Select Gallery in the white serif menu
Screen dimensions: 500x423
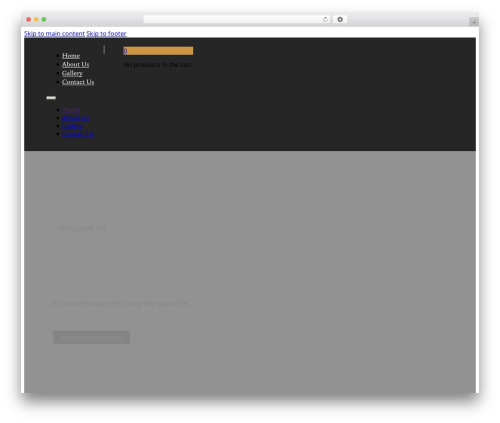click(x=72, y=73)
